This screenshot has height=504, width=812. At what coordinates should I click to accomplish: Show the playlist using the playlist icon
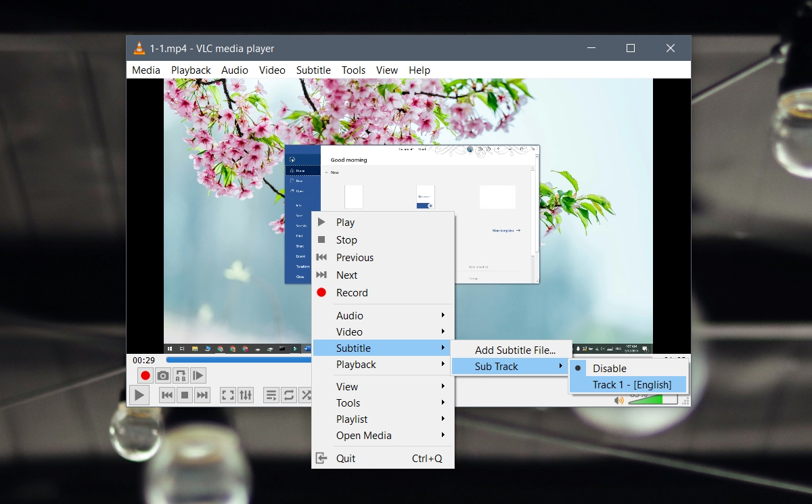coord(271,394)
